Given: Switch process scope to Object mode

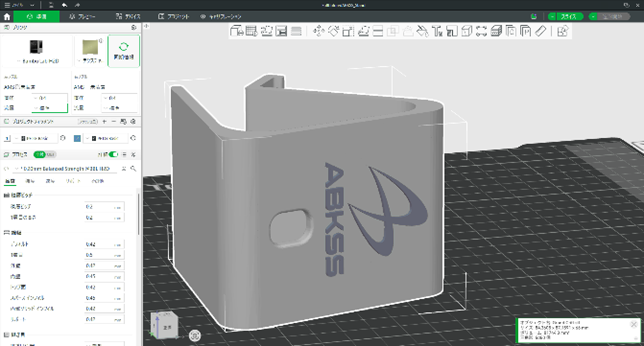Looking at the screenshot, I should tap(51, 155).
